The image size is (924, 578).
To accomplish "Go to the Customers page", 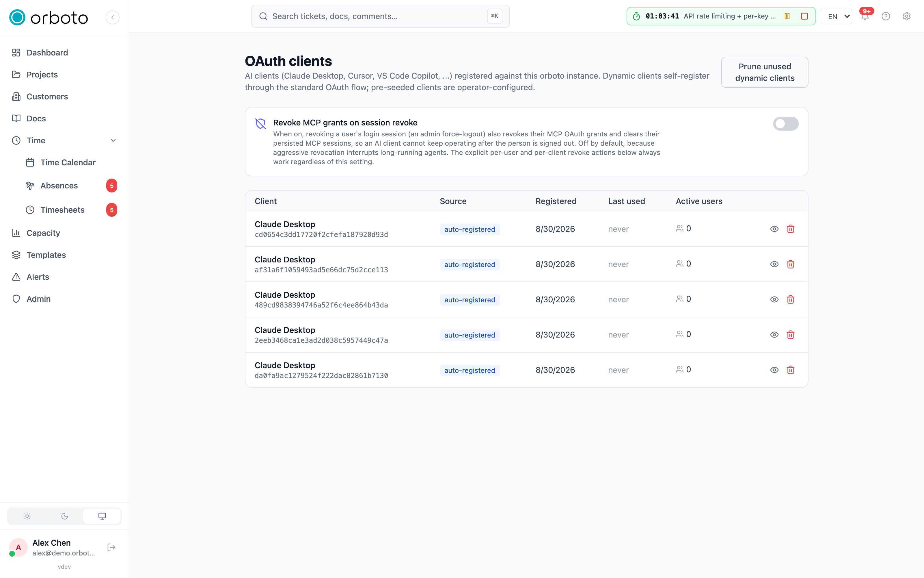I will (x=64, y=97).
